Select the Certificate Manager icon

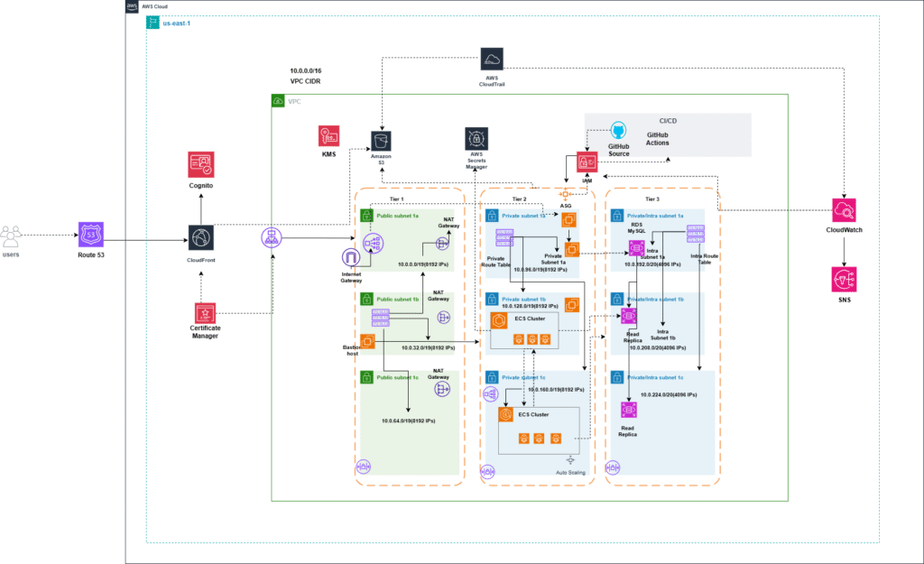[x=205, y=314]
